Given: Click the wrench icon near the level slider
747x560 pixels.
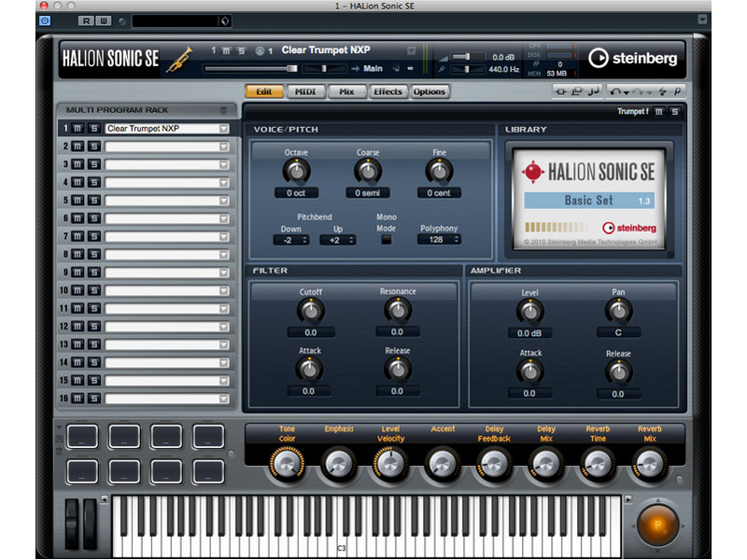Looking at the screenshot, I should pos(443,68).
